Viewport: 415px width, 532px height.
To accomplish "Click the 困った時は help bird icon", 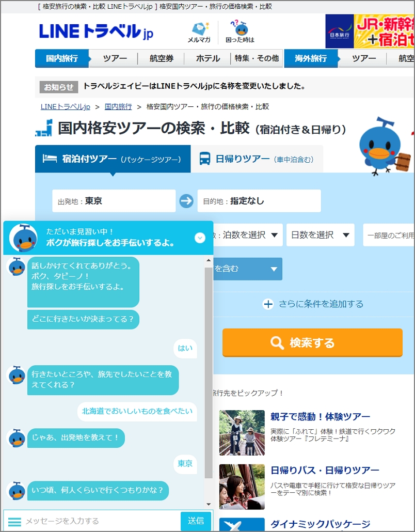I will [x=240, y=28].
